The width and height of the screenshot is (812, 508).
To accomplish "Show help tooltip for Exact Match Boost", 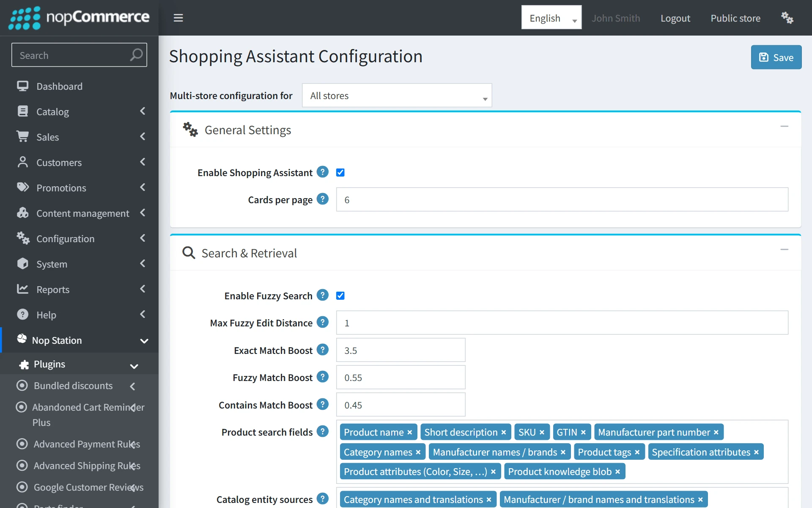I will [323, 350].
